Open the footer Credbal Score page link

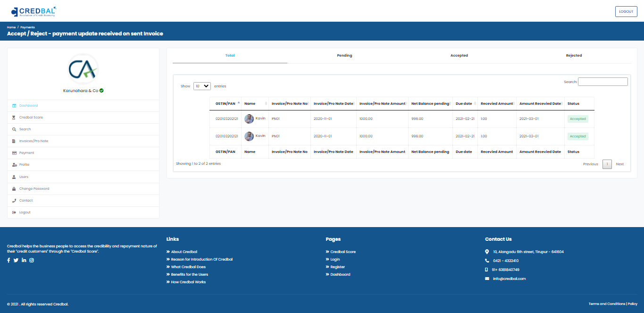point(343,252)
